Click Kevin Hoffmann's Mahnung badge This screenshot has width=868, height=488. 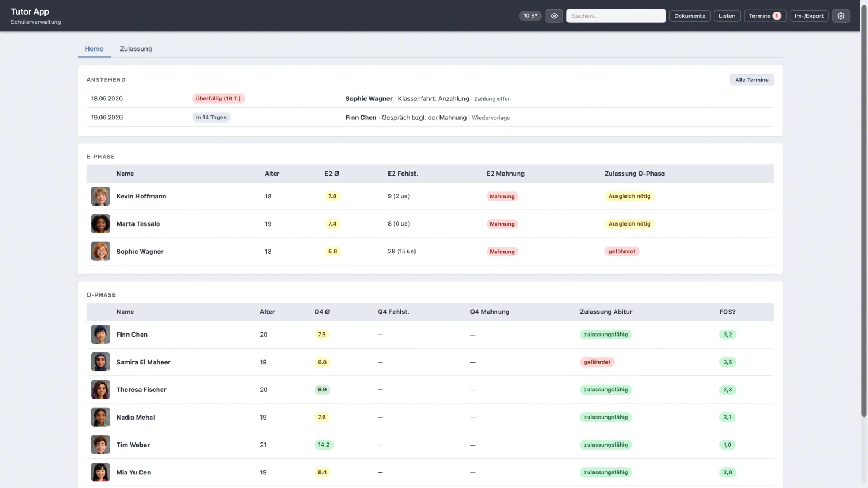pos(502,196)
